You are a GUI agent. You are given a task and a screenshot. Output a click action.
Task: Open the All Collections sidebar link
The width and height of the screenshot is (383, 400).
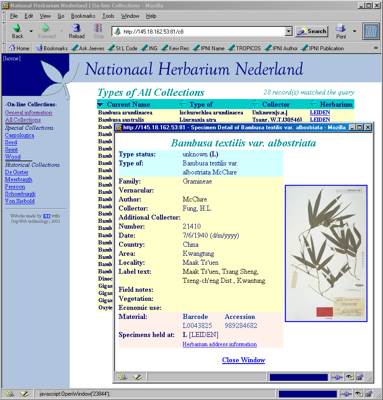[x=23, y=120]
